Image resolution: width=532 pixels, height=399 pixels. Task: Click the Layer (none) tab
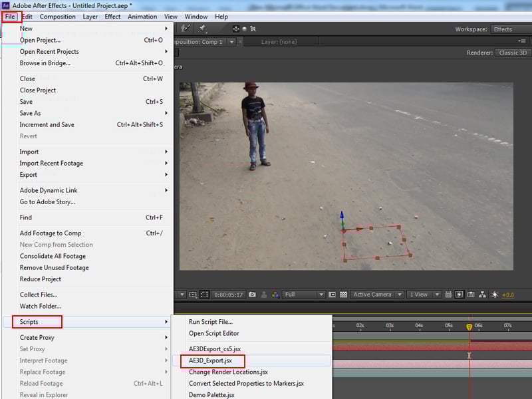pyautogui.click(x=279, y=42)
